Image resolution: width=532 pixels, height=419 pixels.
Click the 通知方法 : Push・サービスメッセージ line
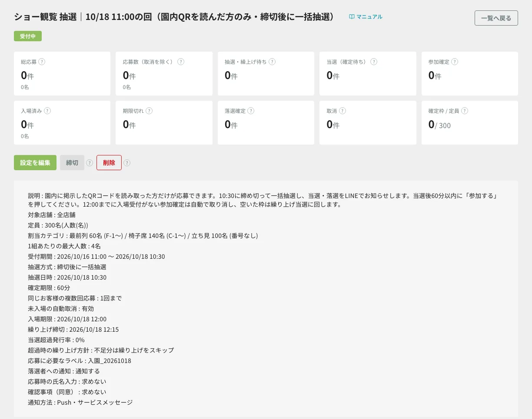pyautogui.click(x=80, y=403)
